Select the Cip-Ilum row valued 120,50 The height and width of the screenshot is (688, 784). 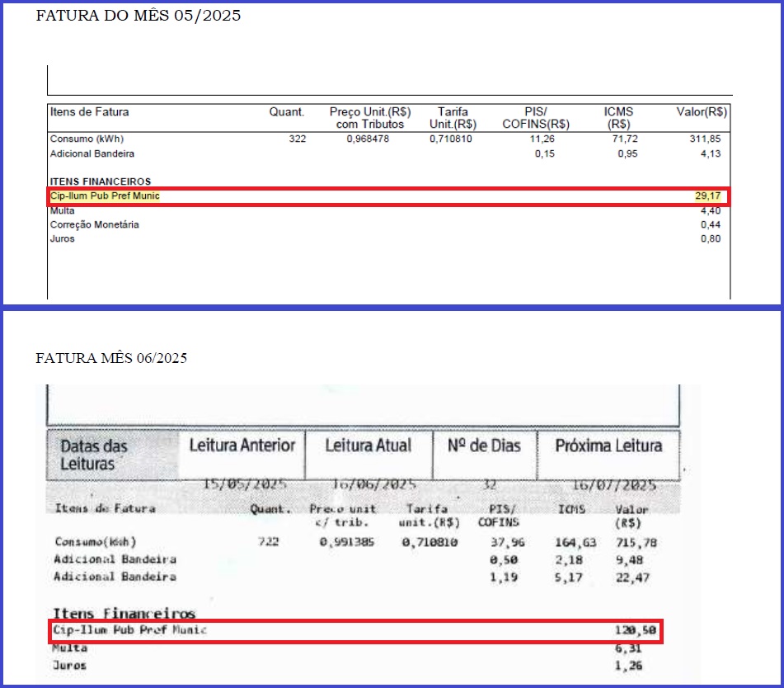[x=354, y=631]
